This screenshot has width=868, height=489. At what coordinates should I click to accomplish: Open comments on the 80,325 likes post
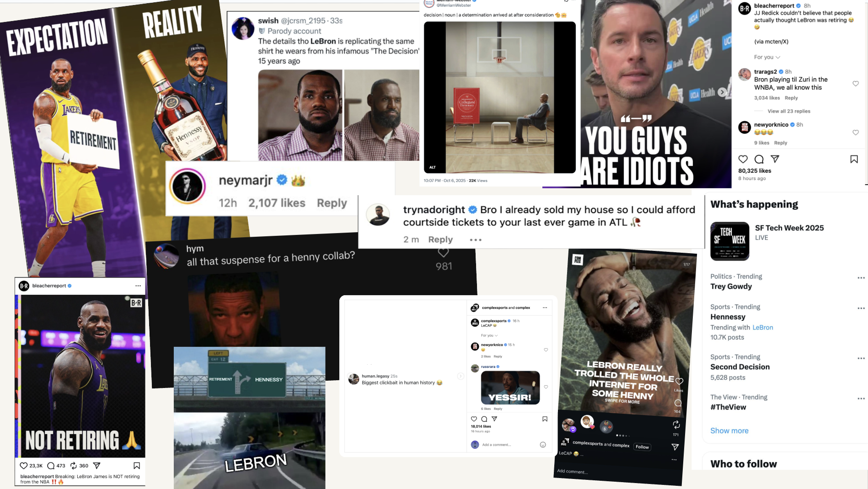point(759,159)
